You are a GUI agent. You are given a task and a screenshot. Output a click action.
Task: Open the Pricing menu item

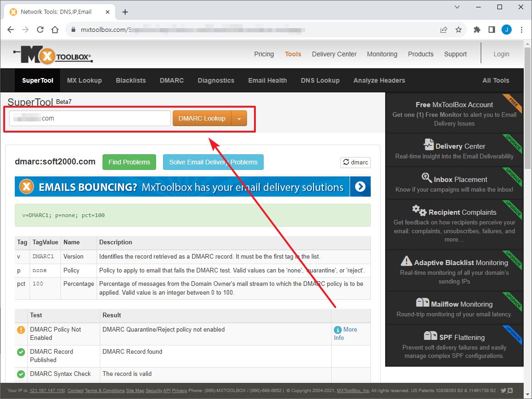click(264, 54)
